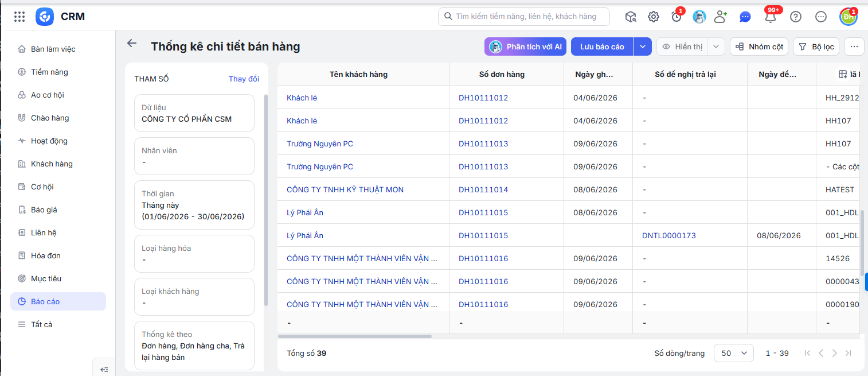The width and height of the screenshot is (868, 376).
Task: Open dropdown arrow next to Lưu báo cáo
Action: tap(643, 46)
